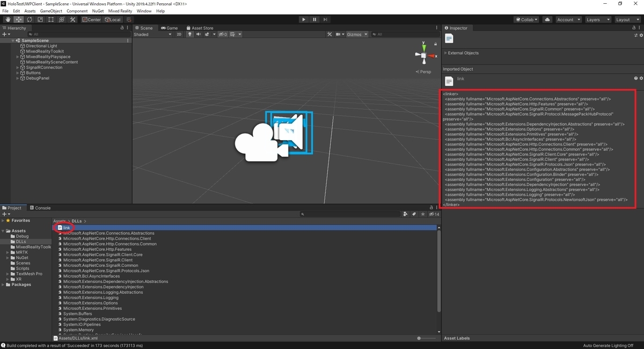Expand the Packages folder
The height and width of the screenshot is (349, 644).
(x=4, y=285)
